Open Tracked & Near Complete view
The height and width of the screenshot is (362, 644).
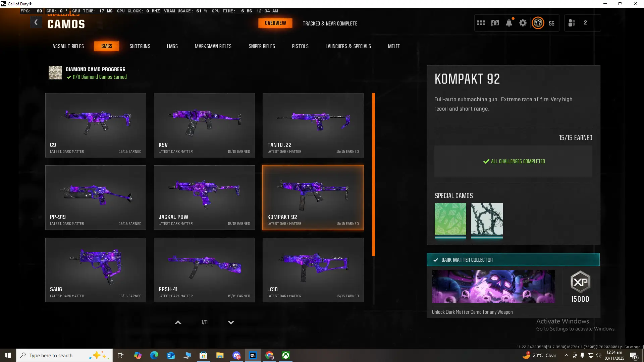pos(330,23)
